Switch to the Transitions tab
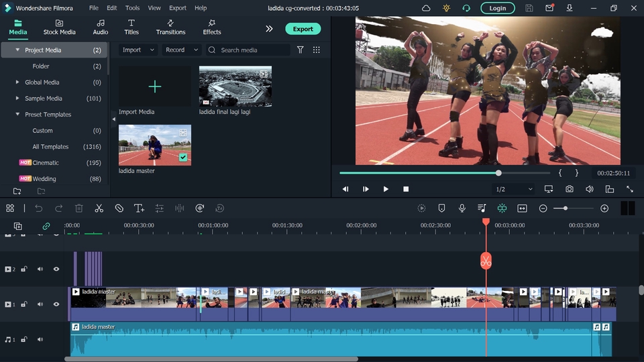This screenshot has height=362, width=644. pyautogui.click(x=170, y=27)
